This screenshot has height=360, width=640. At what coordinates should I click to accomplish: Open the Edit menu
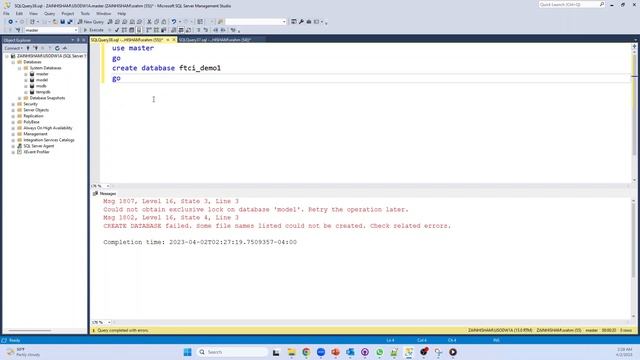19,13
